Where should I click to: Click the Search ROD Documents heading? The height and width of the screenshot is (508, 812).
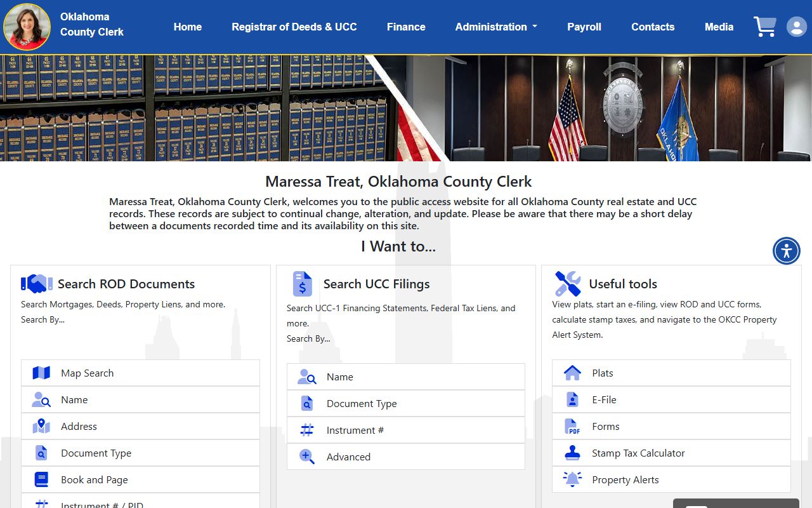(x=126, y=284)
